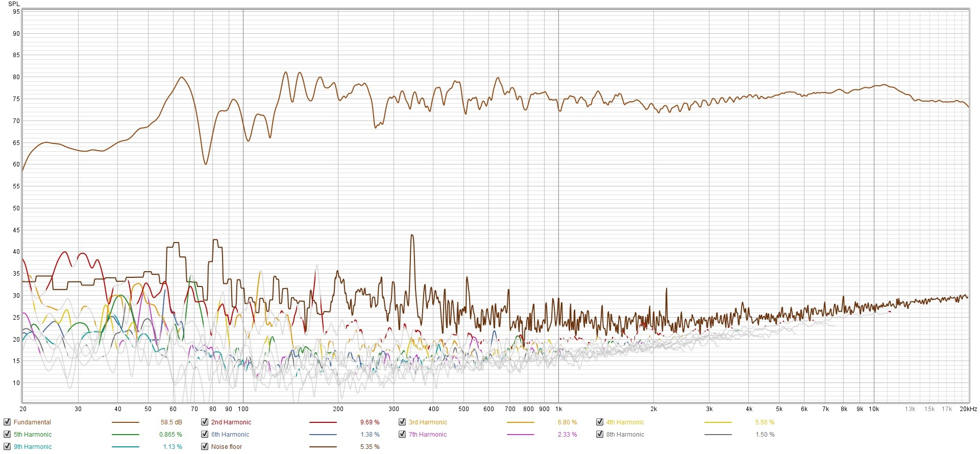Toggle the 9th Harmonic checkbox
The height and width of the screenshot is (454, 980).
[x=7, y=446]
